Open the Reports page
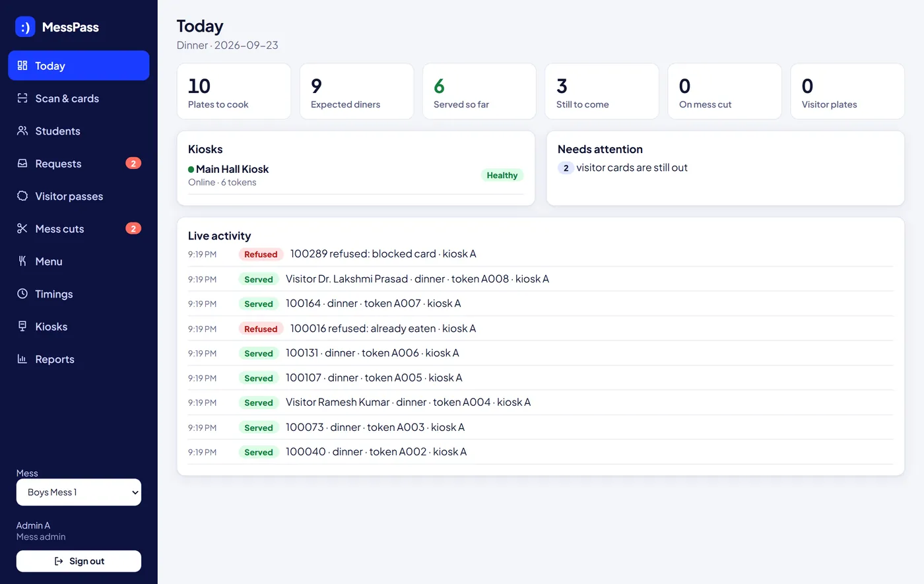Viewport: 924px width, 584px height. [79, 359]
